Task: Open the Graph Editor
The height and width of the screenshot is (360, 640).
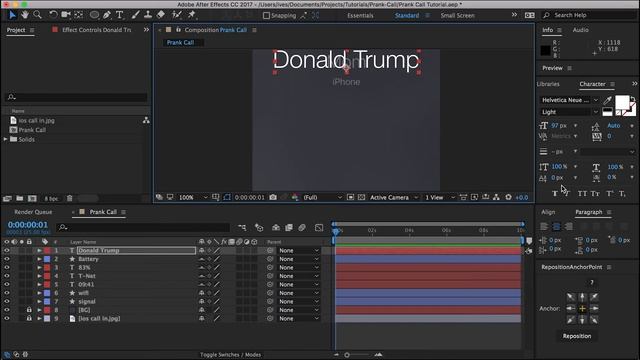Action: (x=319, y=227)
